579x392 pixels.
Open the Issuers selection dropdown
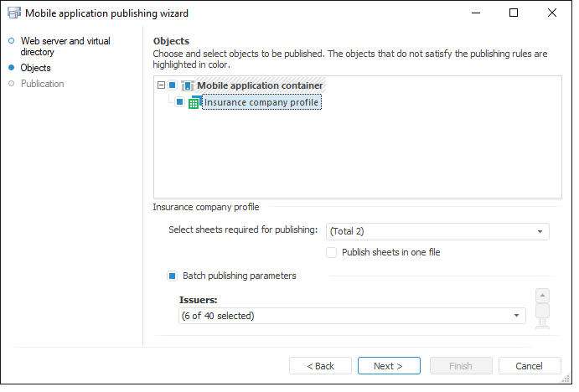click(x=517, y=316)
